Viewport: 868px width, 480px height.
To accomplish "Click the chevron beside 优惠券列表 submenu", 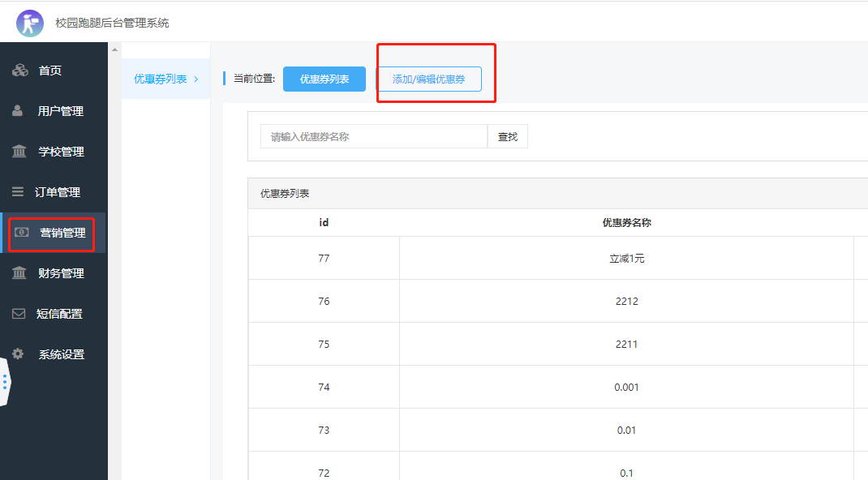I will (x=196, y=79).
